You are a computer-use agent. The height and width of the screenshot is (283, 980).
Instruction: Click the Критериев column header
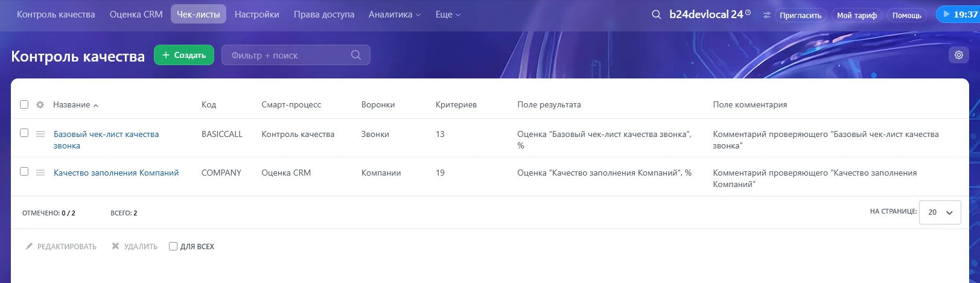tap(456, 104)
